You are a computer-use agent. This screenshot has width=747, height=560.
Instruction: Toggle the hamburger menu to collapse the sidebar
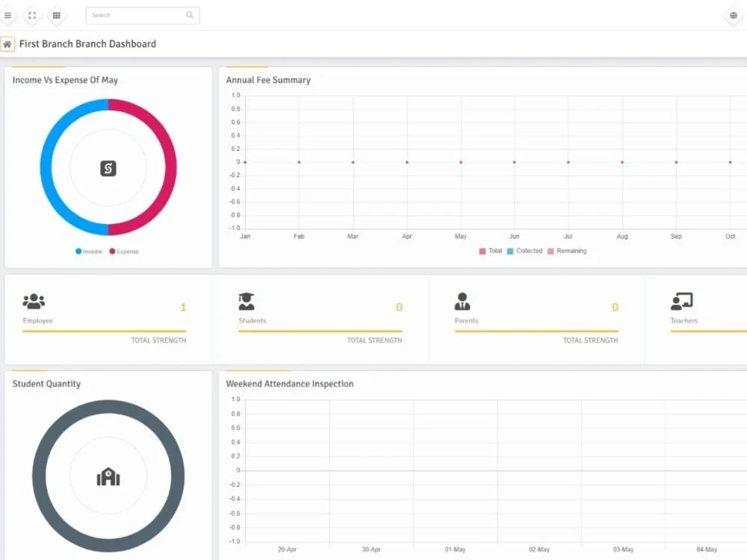9,15
